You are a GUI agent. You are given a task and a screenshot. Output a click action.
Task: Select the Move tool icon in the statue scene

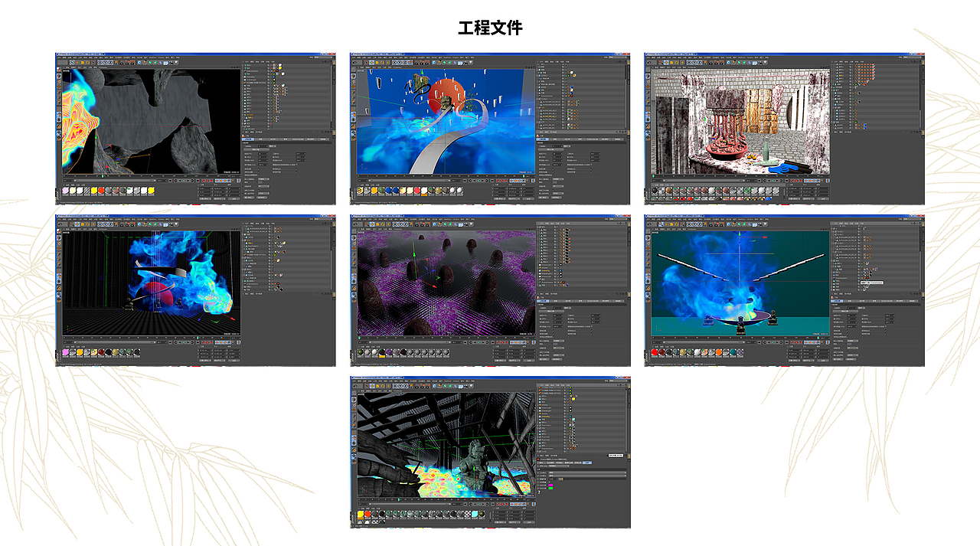pyautogui.click(x=372, y=386)
